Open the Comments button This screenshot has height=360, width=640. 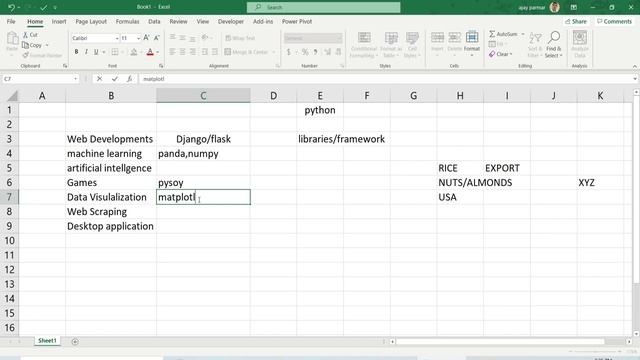(x=614, y=21)
